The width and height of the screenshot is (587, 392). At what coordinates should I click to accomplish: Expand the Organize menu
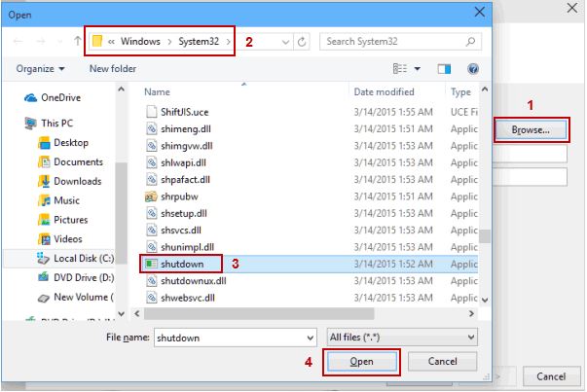click(40, 69)
